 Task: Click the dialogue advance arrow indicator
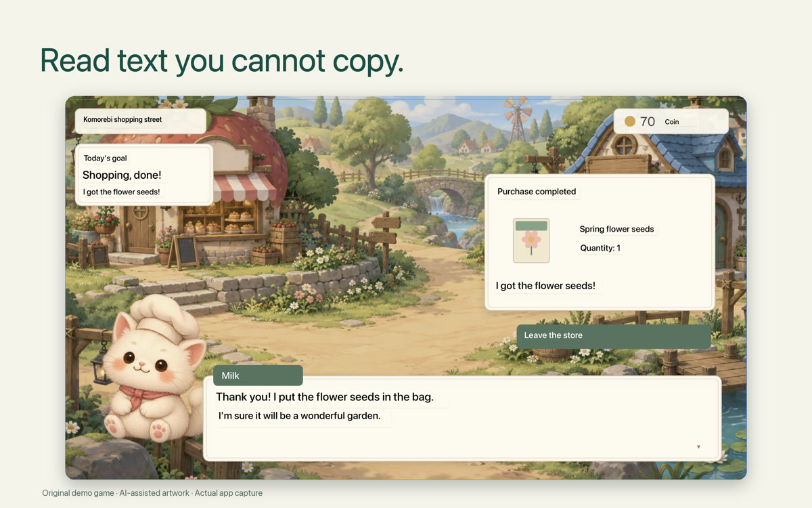point(698,447)
